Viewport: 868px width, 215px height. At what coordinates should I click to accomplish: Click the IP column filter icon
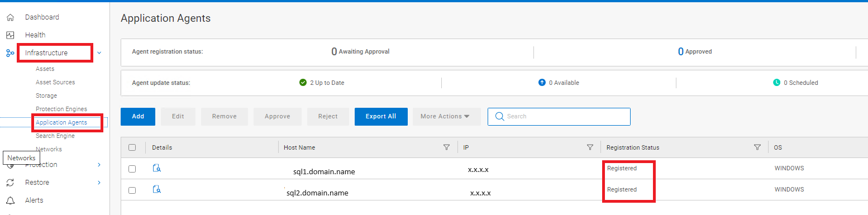(x=590, y=147)
